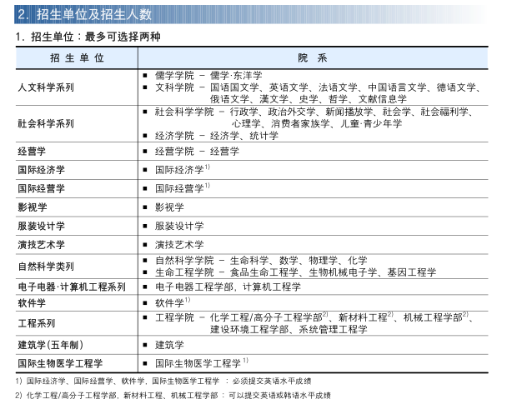
Task: Select the 演技艺术学 row label in left column
Action: pos(41,245)
